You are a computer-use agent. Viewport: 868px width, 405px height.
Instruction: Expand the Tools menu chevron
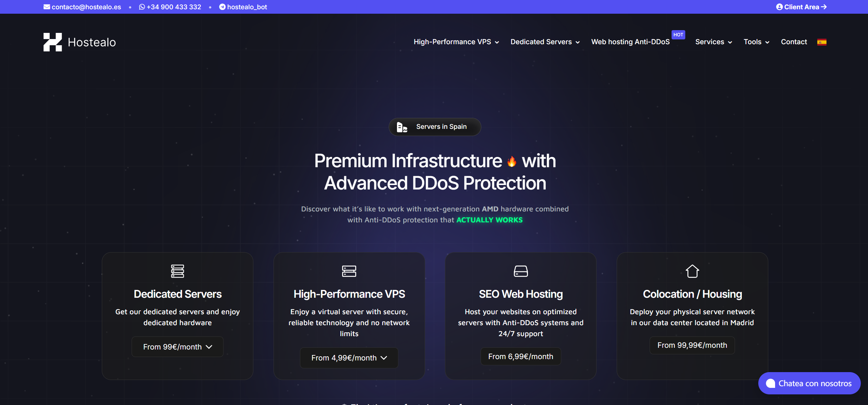[767, 42]
